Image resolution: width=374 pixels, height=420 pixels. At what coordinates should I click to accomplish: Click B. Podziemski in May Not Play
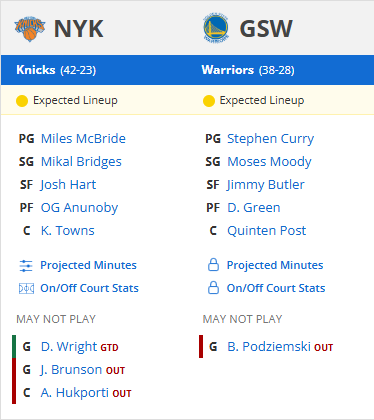coord(269,347)
